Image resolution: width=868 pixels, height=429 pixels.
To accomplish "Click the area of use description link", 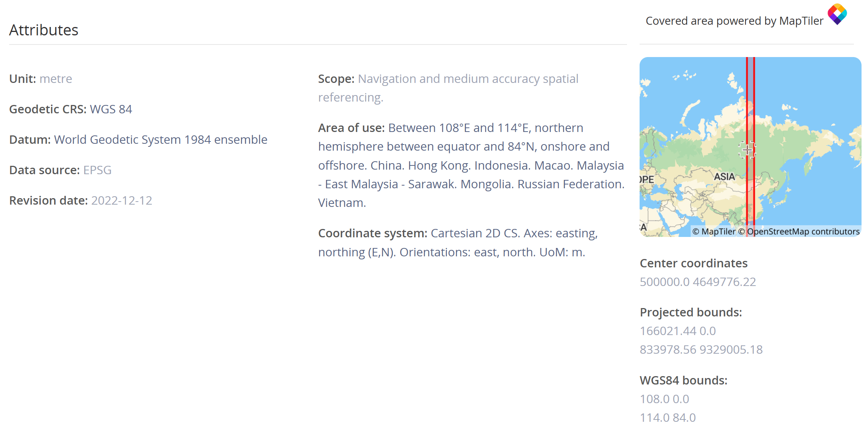I will 471,165.
